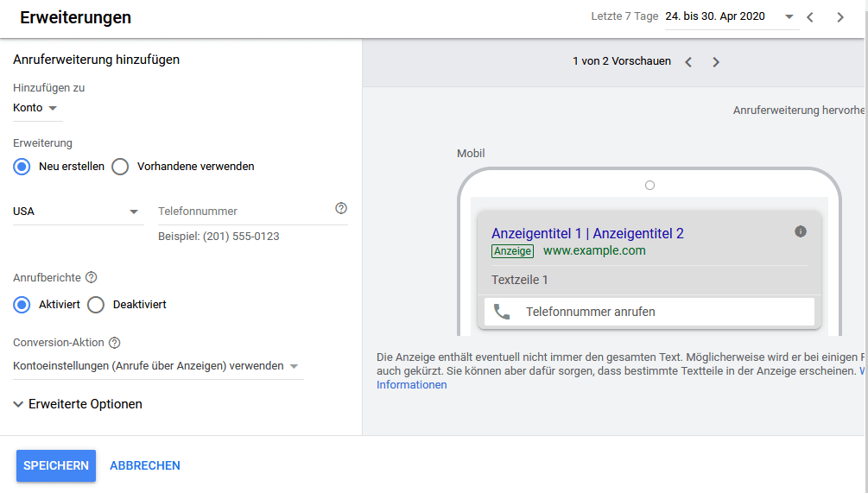Click the help icon beside Telefonnummer field

[x=341, y=208]
